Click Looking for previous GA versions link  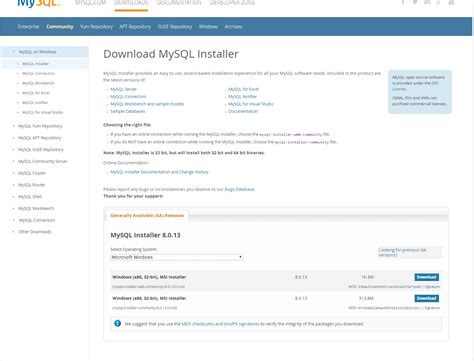tap(402, 252)
